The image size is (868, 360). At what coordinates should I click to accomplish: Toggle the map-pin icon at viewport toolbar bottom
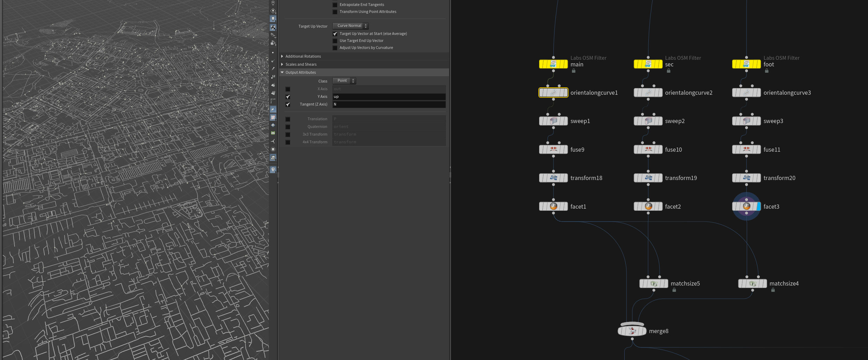[273, 170]
